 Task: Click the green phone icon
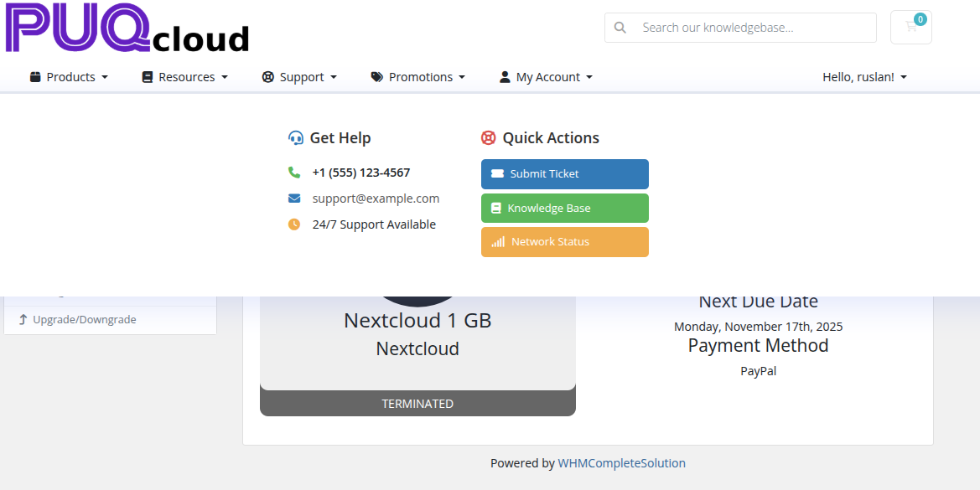[294, 173]
